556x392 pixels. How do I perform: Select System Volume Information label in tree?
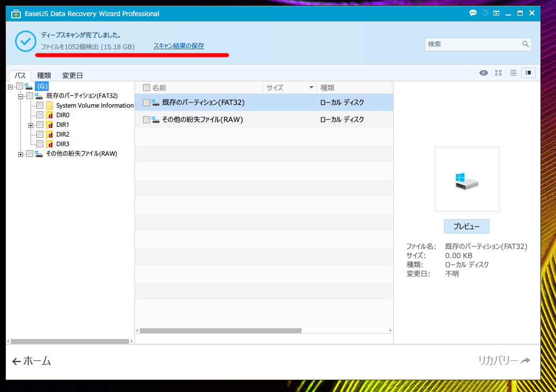tap(95, 105)
